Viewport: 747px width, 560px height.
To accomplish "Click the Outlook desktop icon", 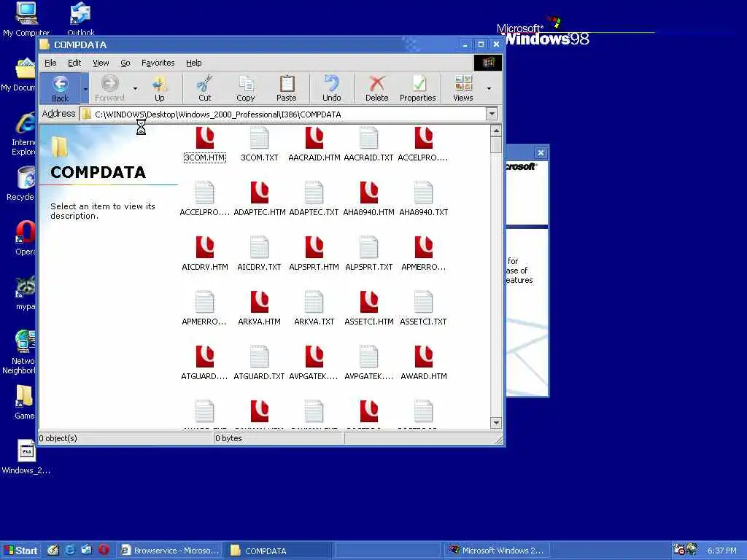I will (x=80, y=19).
